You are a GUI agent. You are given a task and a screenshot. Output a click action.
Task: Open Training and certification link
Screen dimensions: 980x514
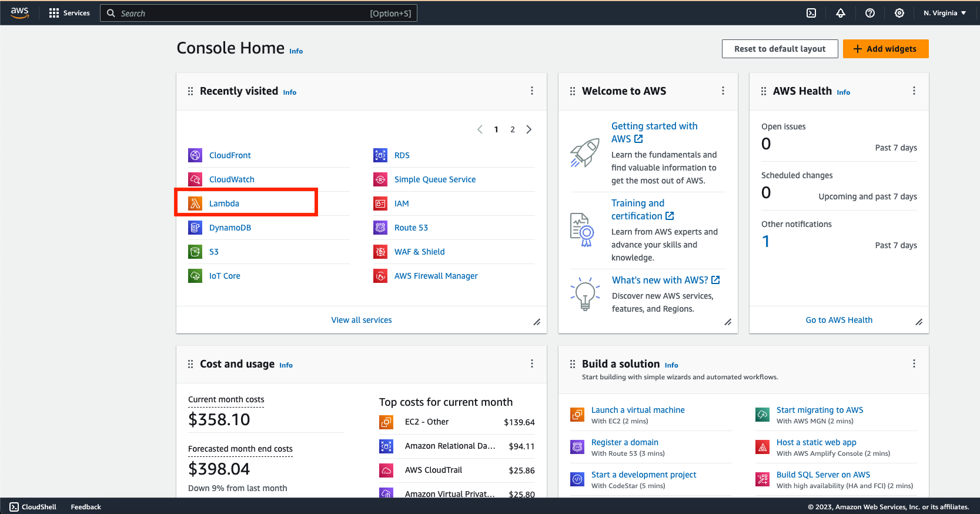tap(643, 209)
